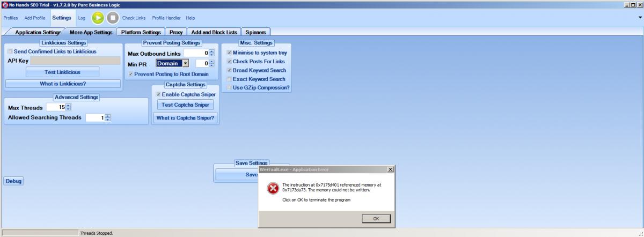
Task: Click the Threads Stopped status text
Action: coord(97,233)
